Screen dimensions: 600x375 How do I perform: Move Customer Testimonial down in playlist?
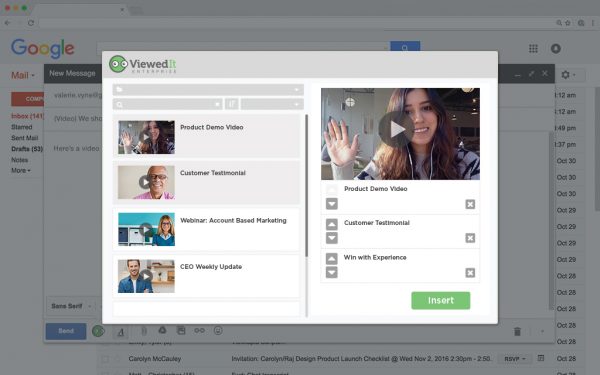tap(332, 238)
